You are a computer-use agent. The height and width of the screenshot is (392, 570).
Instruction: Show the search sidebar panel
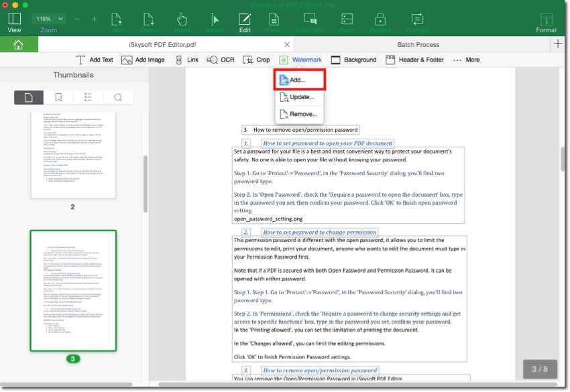coord(118,97)
